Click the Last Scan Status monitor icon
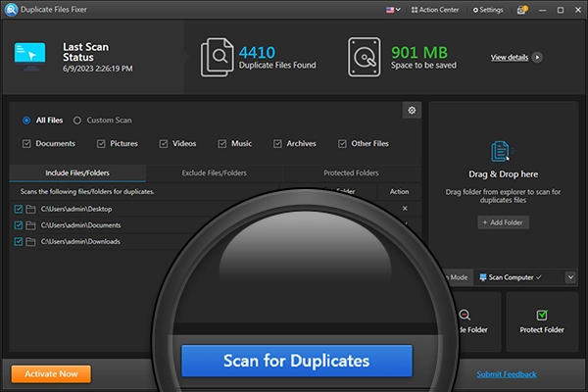588x392 pixels. point(30,57)
